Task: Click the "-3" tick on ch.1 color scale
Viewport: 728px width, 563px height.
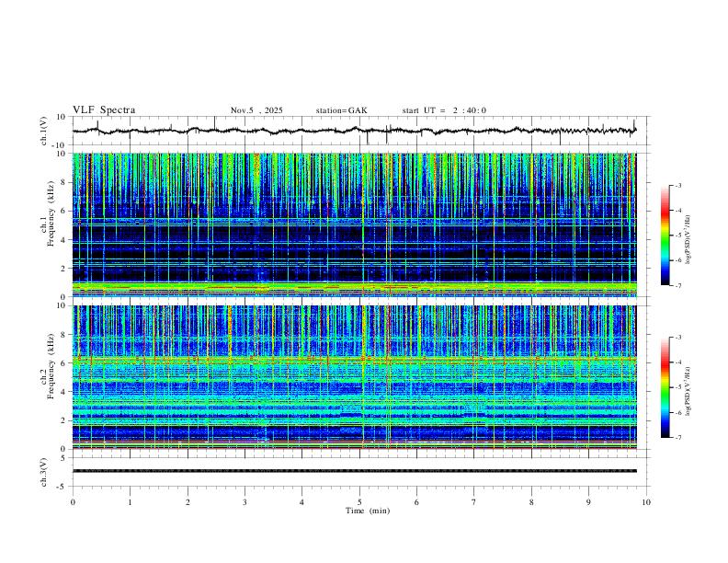Action: coord(677,186)
